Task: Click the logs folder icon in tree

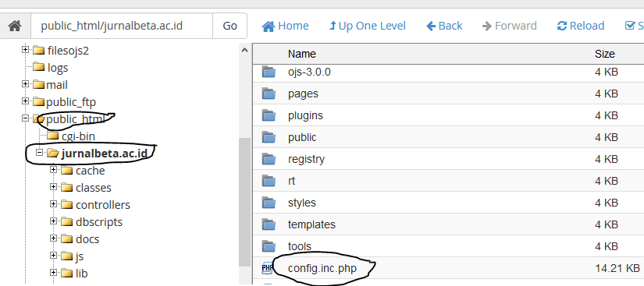Action: click(38, 67)
